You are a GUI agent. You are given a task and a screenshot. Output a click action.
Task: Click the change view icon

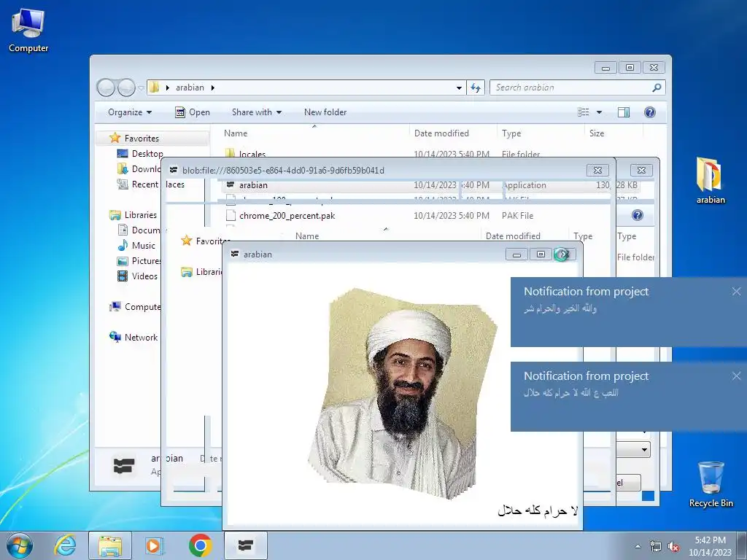(x=584, y=112)
